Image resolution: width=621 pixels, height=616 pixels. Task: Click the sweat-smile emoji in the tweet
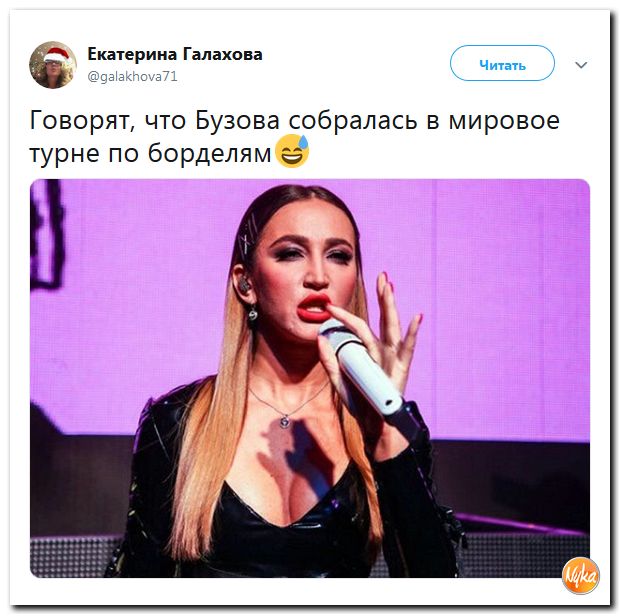coord(293,151)
